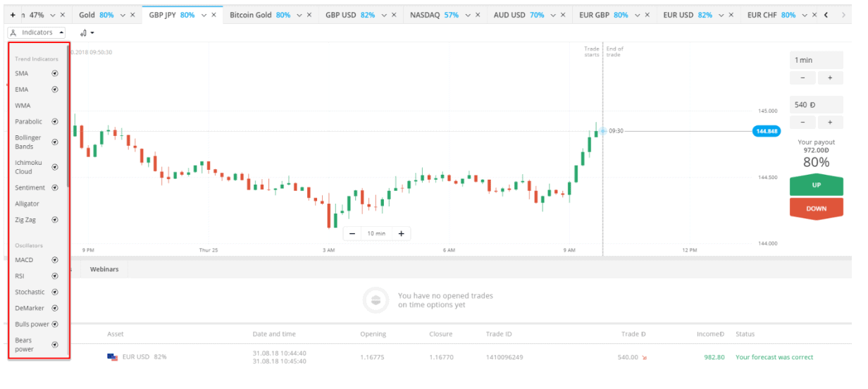Screen dimensions: 868x389
Task: Close the AUD USD tab
Action: 562,15
